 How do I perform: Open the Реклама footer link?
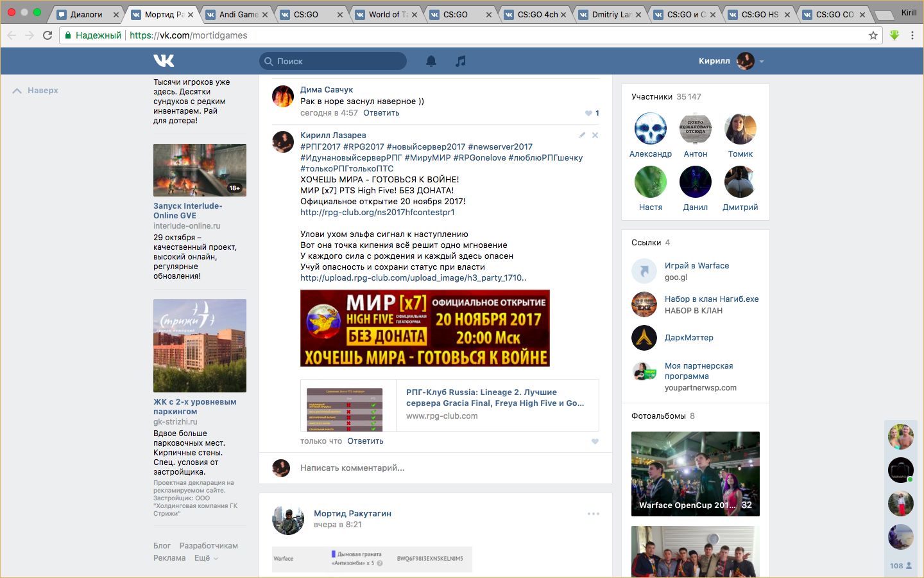tap(169, 558)
